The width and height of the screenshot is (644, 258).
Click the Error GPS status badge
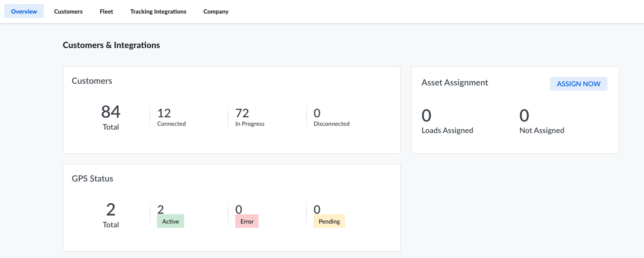(x=247, y=221)
